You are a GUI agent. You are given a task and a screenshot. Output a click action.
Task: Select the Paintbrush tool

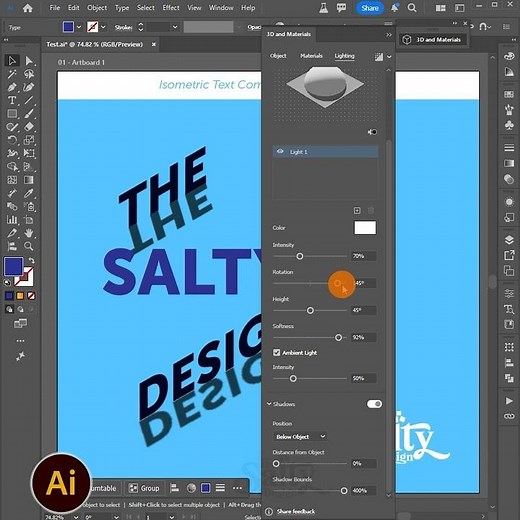29,114
